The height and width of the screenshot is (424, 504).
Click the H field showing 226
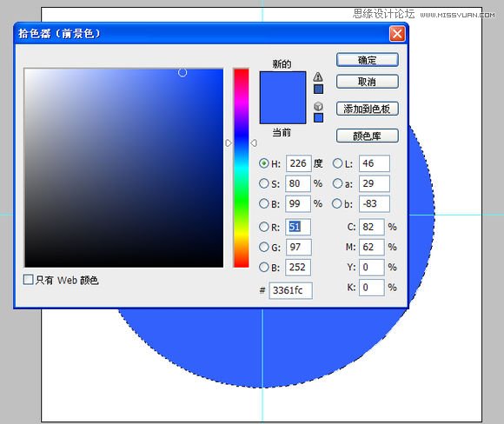tap(298, 163)
